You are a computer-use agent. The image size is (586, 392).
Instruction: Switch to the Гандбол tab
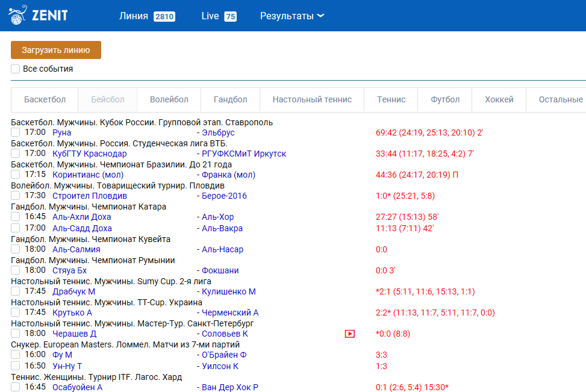pos(230,99)
